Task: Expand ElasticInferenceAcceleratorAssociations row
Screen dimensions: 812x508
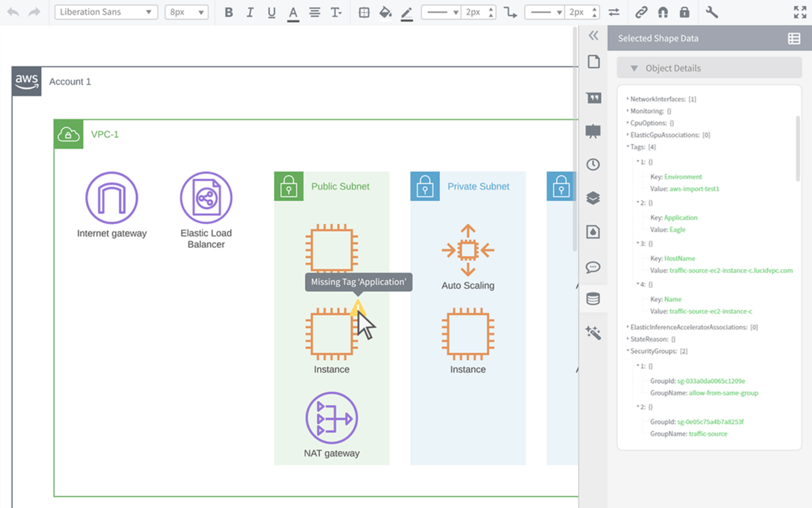Action: tap(627, 327)
